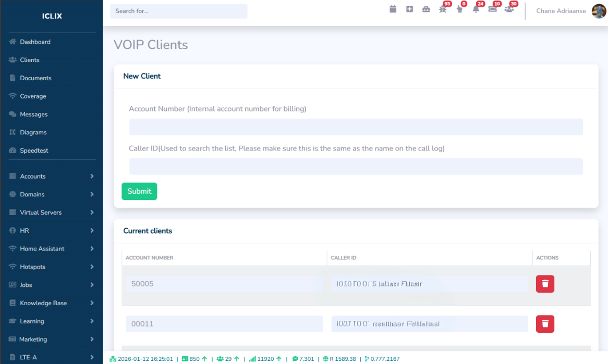The image size is (608, 364).
Task: Expand the Knowledge Base section
Action: click(51, 303)
